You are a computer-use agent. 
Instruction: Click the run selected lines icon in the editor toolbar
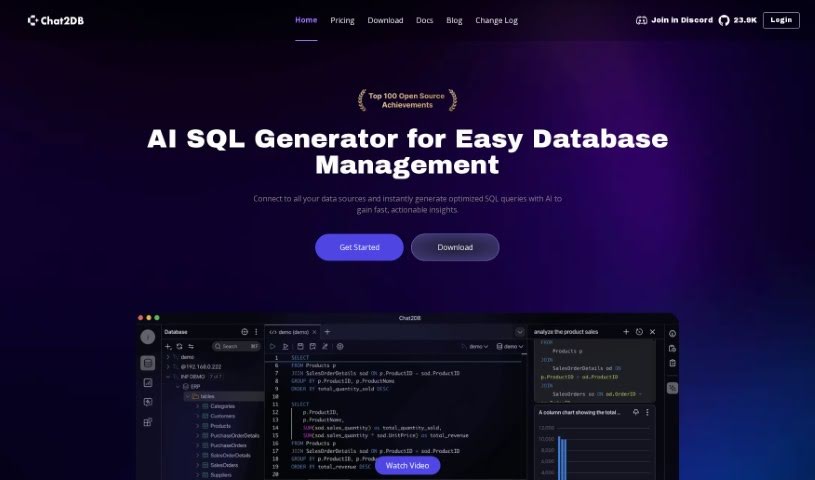click(x=285, y=346)
